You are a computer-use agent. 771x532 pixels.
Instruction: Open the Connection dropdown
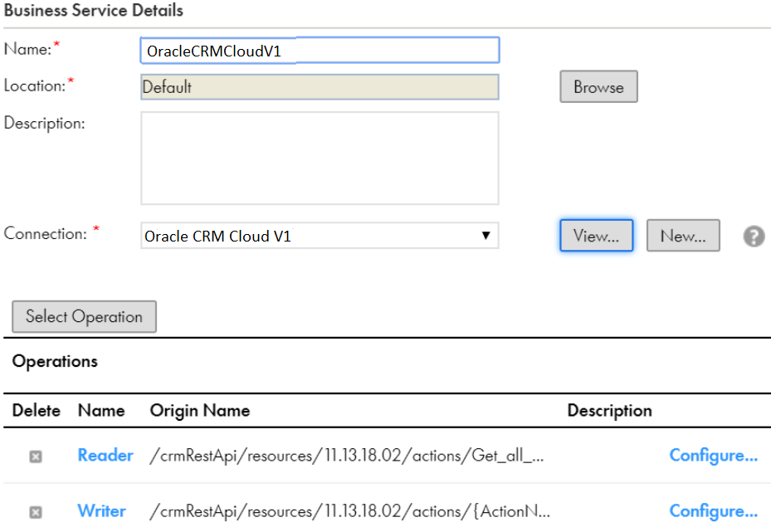click(x=320, y=236)
